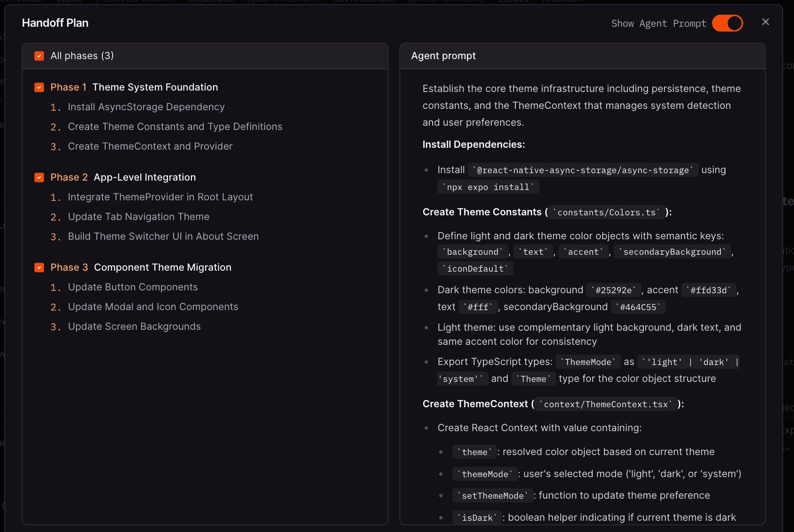Uncheck the Phase 1 checkbox

(39, 87)
